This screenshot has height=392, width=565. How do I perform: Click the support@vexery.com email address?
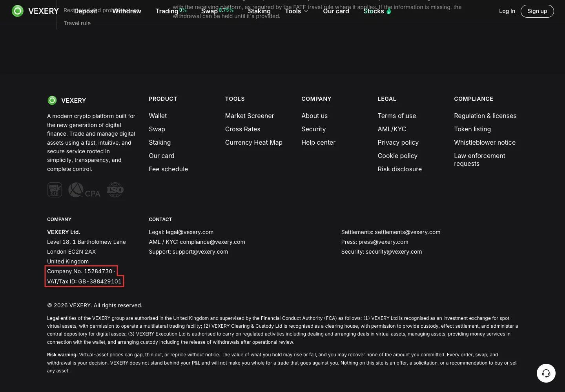tap(200, 252)
